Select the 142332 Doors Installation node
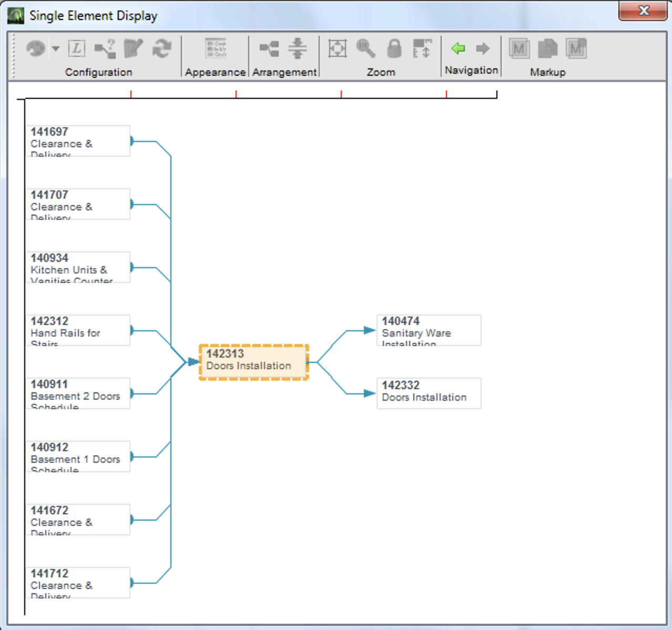 429,393
